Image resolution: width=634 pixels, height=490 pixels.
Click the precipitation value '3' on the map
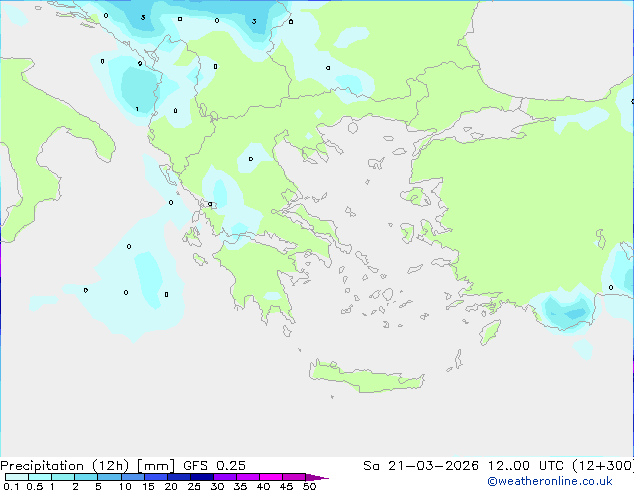254,21
